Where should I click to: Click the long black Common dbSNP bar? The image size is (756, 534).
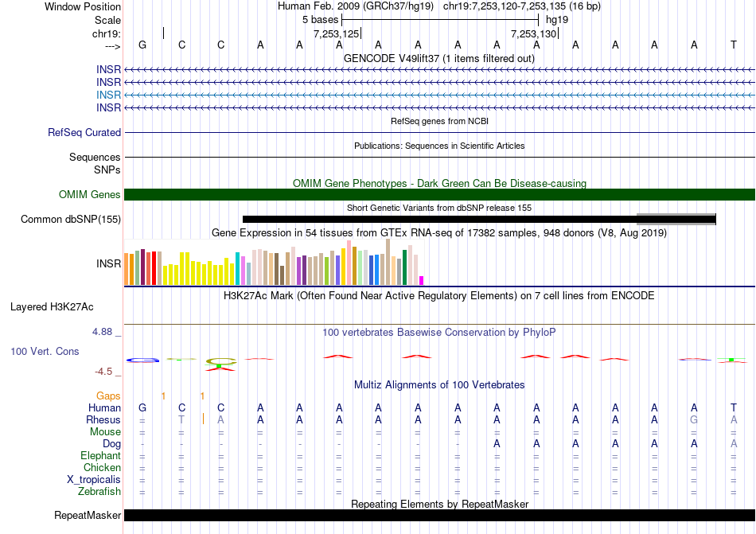coord(438,220)
